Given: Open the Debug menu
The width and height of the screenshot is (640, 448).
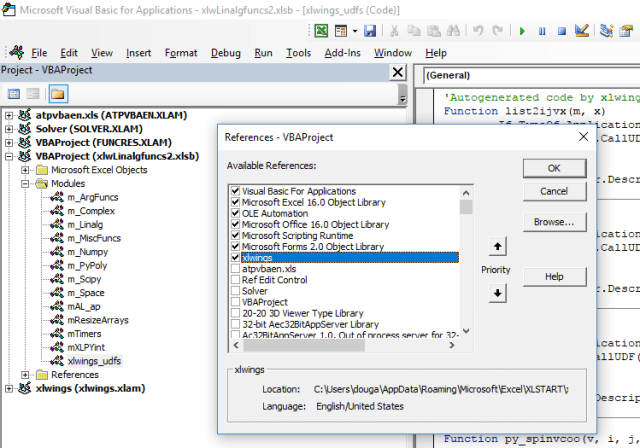Looking at the screenshot, I should click(x=226, y=52).
